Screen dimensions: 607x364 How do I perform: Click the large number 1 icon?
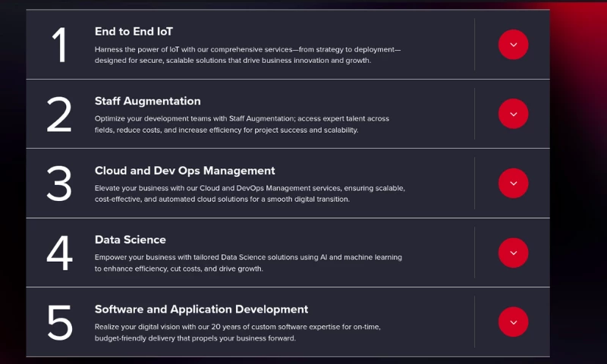pyautogui.click(x=59, y=45)
